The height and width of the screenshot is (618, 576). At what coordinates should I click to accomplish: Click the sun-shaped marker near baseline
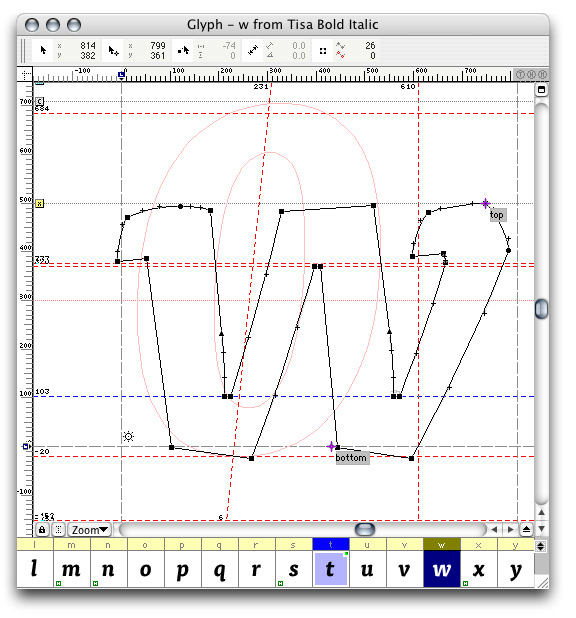(x=129, y=436)
